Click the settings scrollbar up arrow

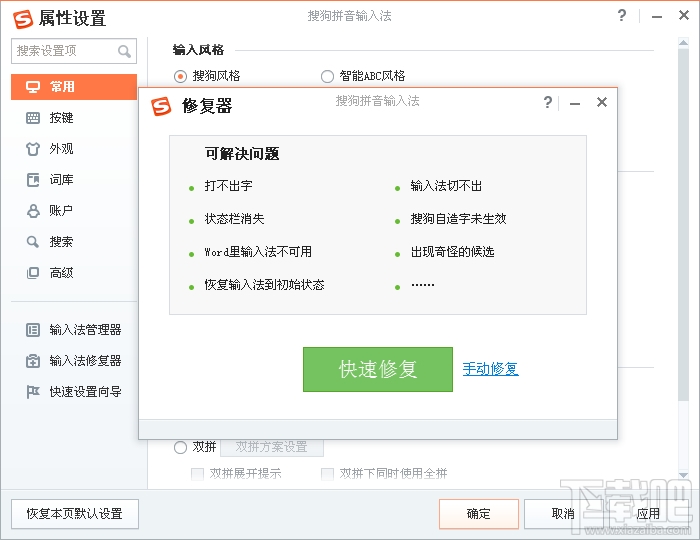click(x=683, y=42)
